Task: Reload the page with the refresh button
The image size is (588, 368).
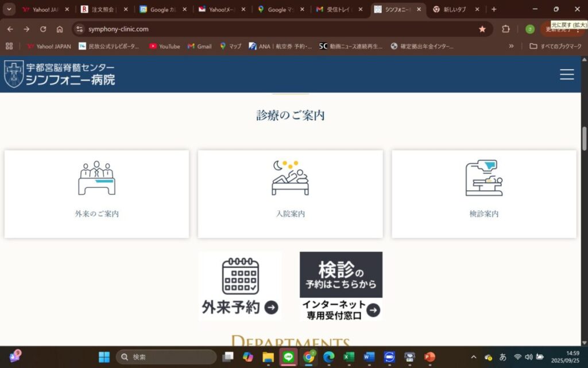Action: (x=43, y=29)
